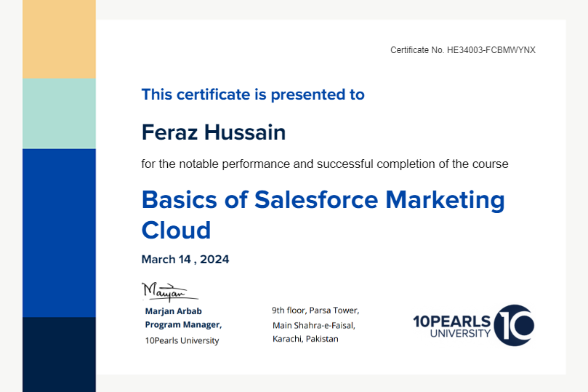Image resolution: width=588 pixels, height=392 pixels.
Task: Click the word "Cloud" in course title
Action: coord(176,231)
